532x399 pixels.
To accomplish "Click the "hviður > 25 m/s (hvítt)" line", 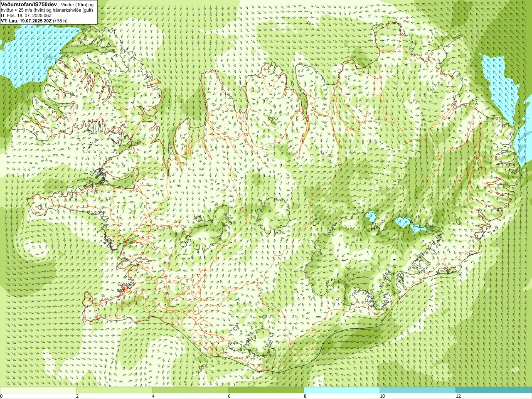I will point(24,10).
